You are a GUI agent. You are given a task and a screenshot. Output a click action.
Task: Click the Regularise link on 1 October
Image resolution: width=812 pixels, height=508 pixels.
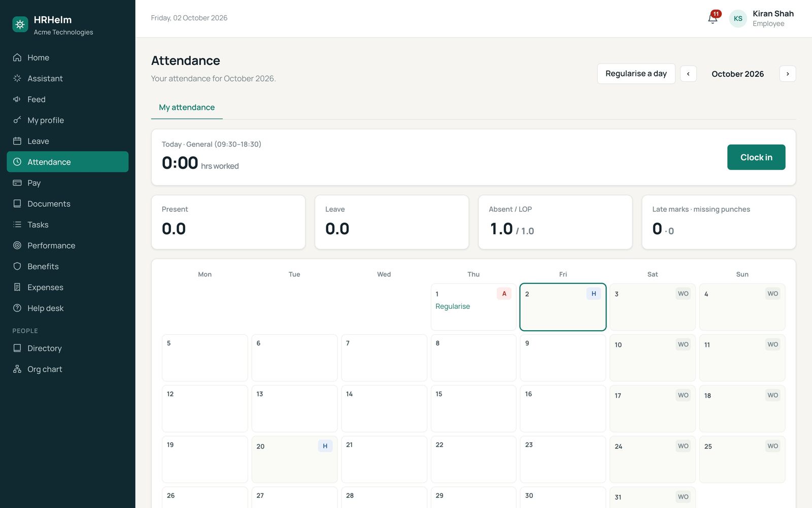pyautogui.click(x=453, y=306)
